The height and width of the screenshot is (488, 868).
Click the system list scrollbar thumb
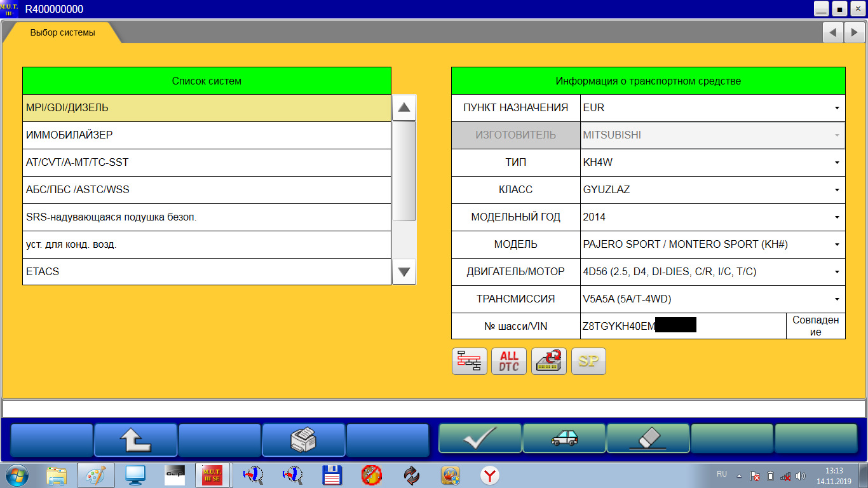(x=404, y=171)
